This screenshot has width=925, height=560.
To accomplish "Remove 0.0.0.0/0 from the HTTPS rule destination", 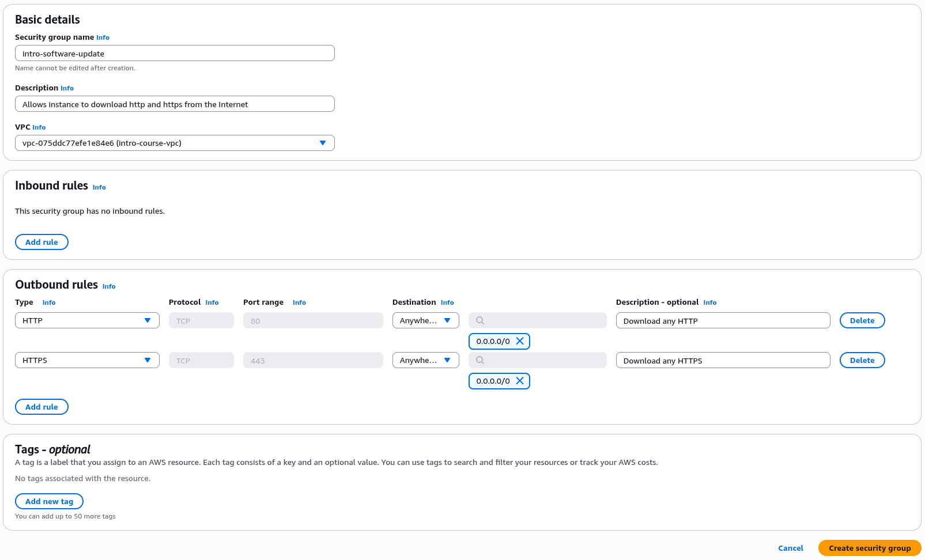I will 519,381.
